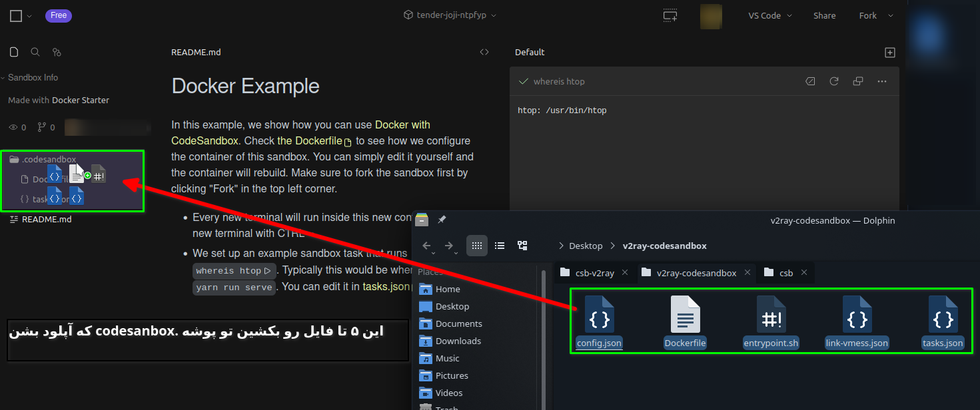
Task: Select the config.json file icon
Action: click(599, 314)
